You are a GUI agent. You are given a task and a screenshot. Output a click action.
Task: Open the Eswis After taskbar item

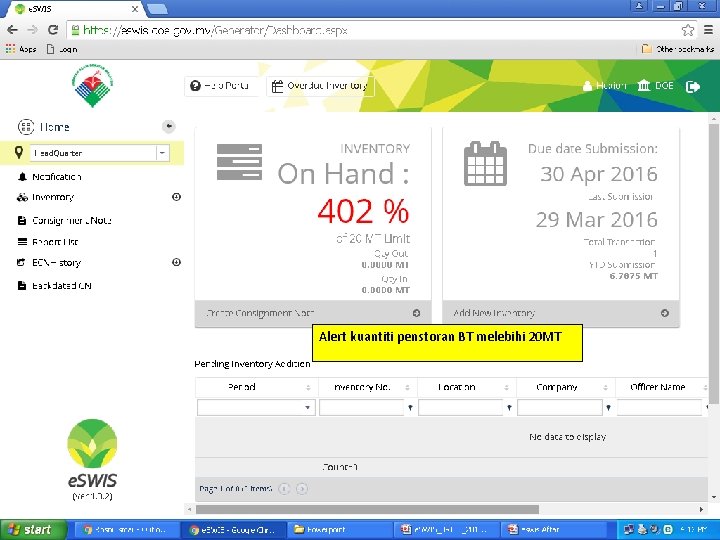pos(551,530)
